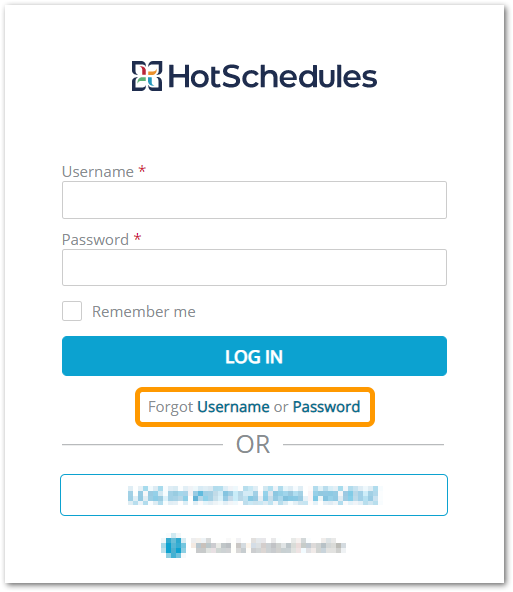Open the forgot Password link
The width and height of the screenshot is (513, 592).
[327, 407]
